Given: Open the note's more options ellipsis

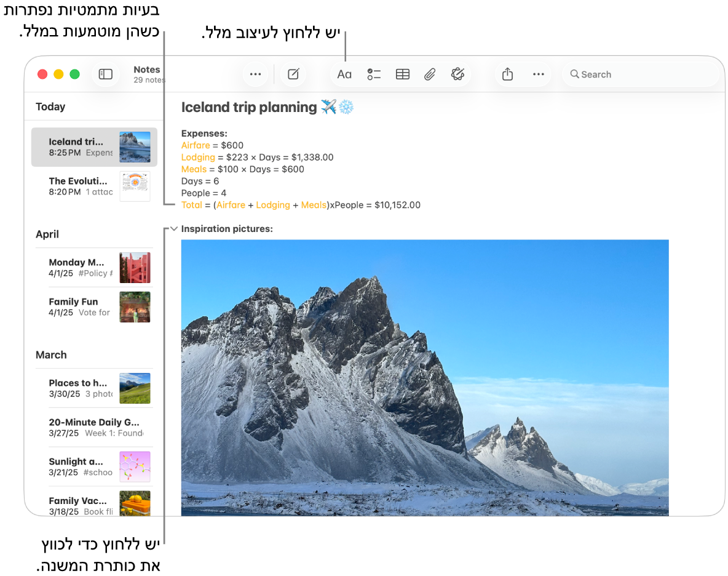Looking at the screenshot, I should click(x=539, y=74).
